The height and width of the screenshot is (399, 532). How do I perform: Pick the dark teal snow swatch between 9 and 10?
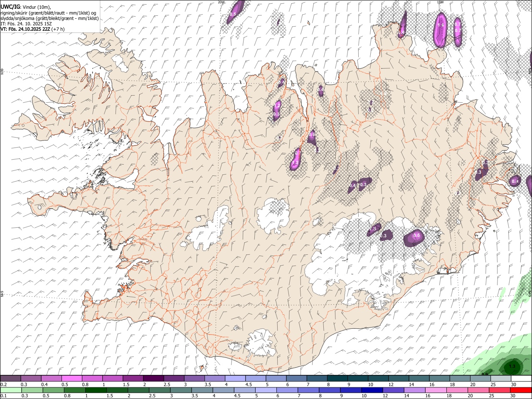[358, 379]
